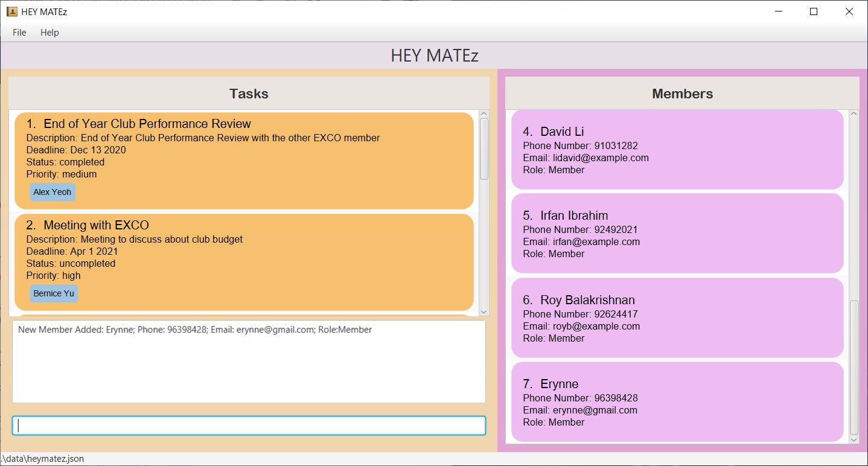
Task: Click the Tasks panel header
Action: 249,94
